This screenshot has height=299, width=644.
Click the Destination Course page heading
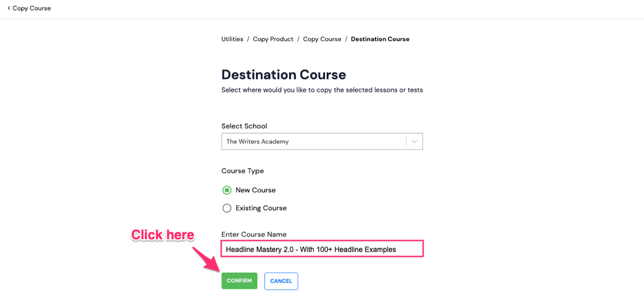pyautogui.click(x=283, y=74)
